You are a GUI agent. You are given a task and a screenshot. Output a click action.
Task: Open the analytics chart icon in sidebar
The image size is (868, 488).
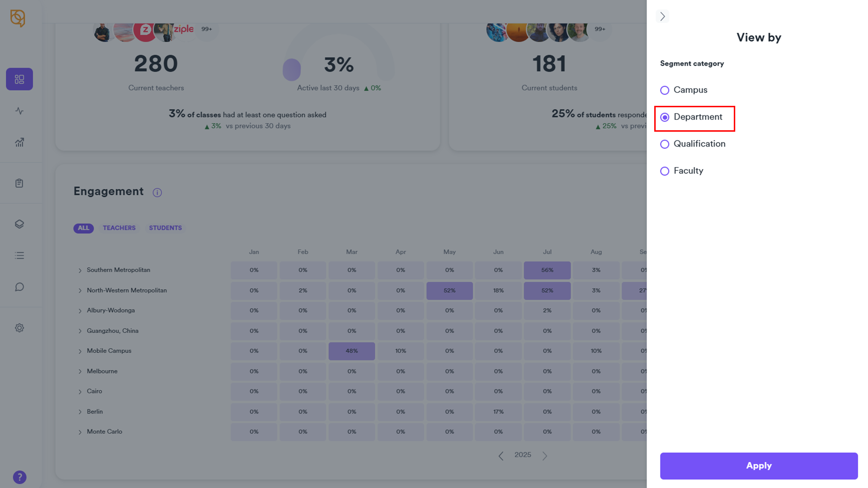pos(19,143)
